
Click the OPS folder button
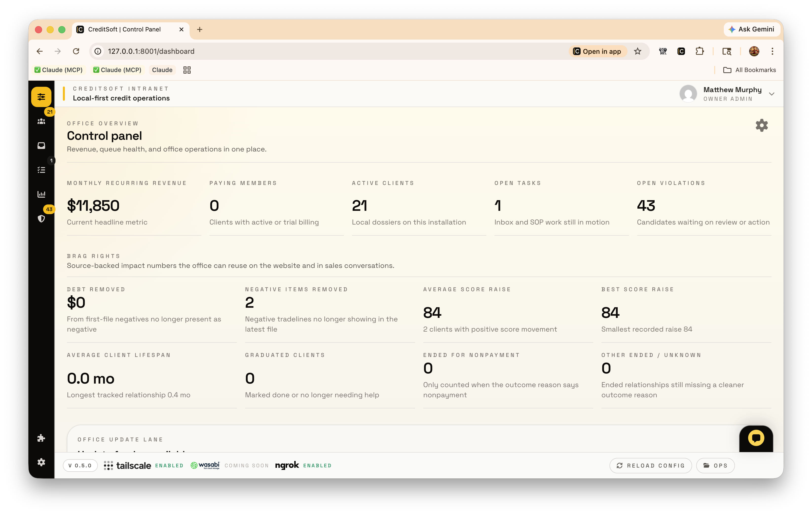click(715, 465)
